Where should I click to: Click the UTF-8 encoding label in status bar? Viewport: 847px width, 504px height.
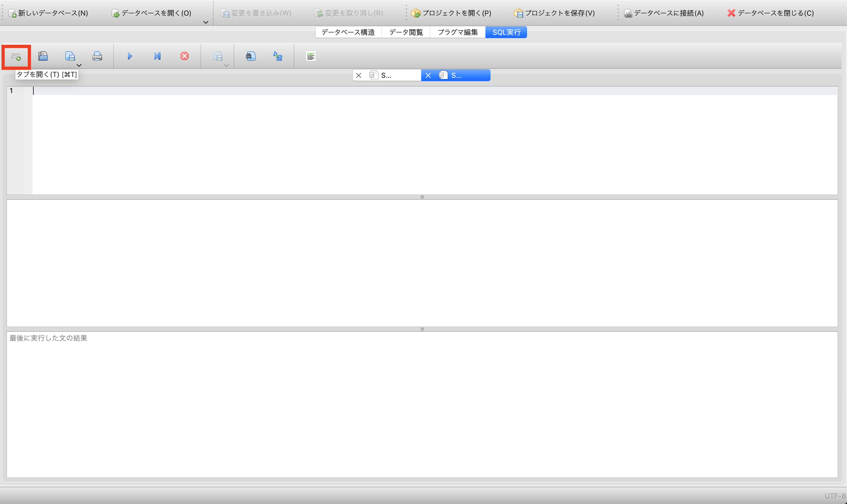[835, 496]
